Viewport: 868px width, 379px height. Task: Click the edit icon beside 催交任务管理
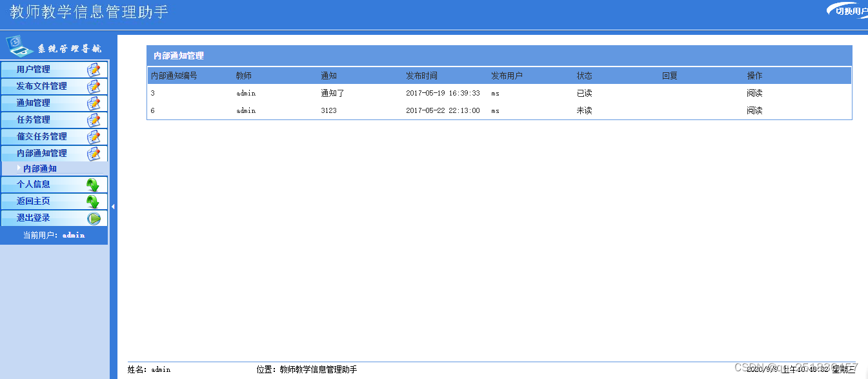[x=94, y=137]
